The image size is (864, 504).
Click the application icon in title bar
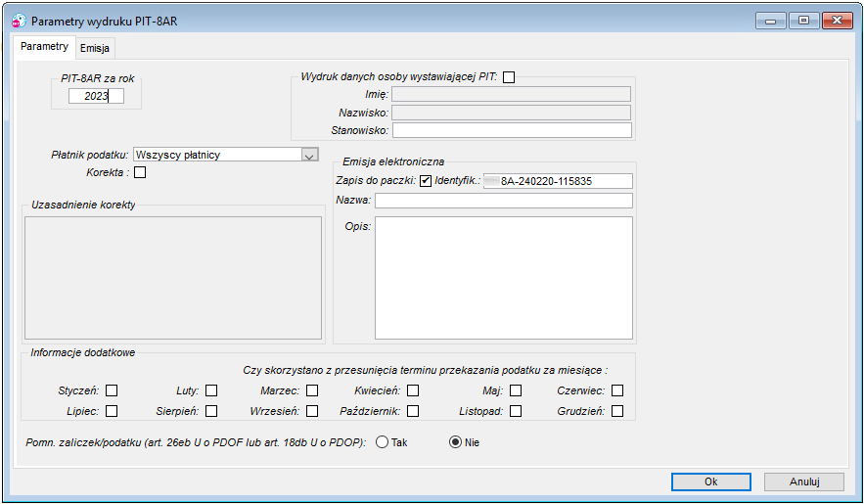[19, 21]
